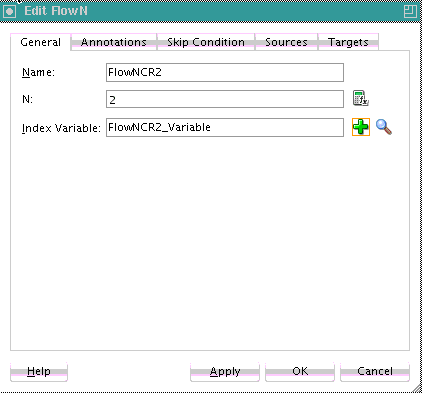Browse variables with the magnifier icon

pyautogui.click(x=384, y=127)
